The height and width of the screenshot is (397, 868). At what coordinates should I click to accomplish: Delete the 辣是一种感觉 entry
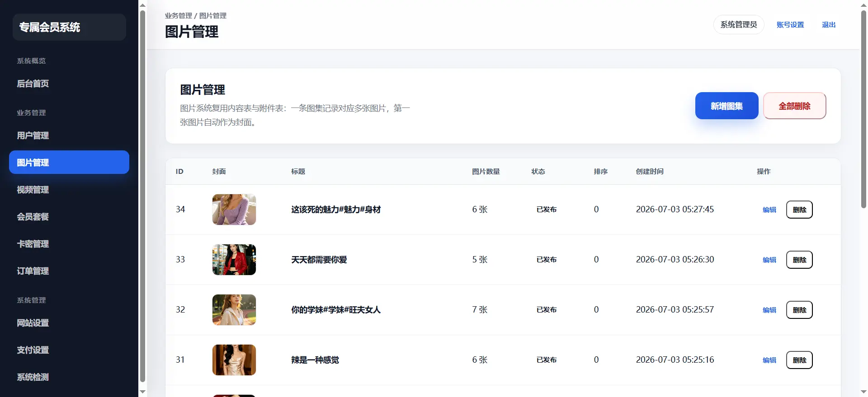click(x=799, y=360)
